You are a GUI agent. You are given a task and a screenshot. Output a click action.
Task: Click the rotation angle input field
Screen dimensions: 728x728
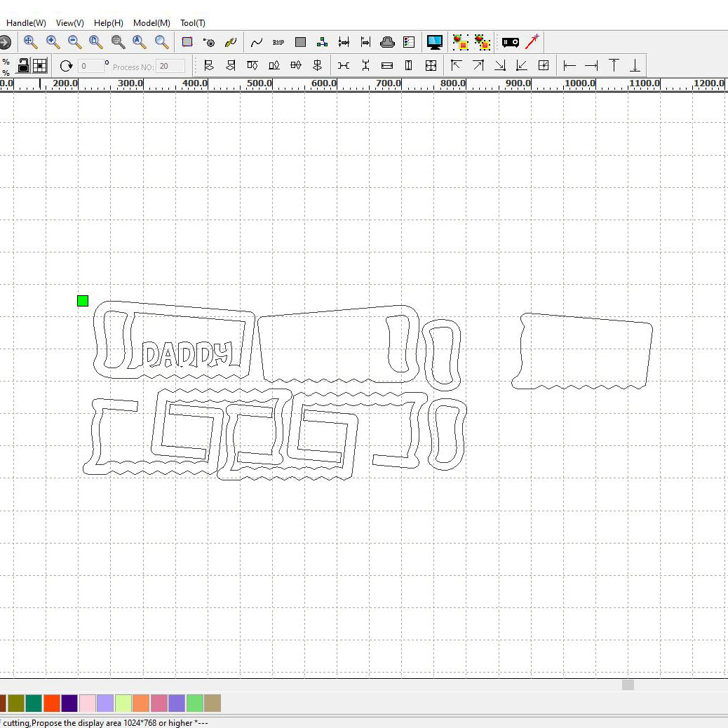coord(91,67)
